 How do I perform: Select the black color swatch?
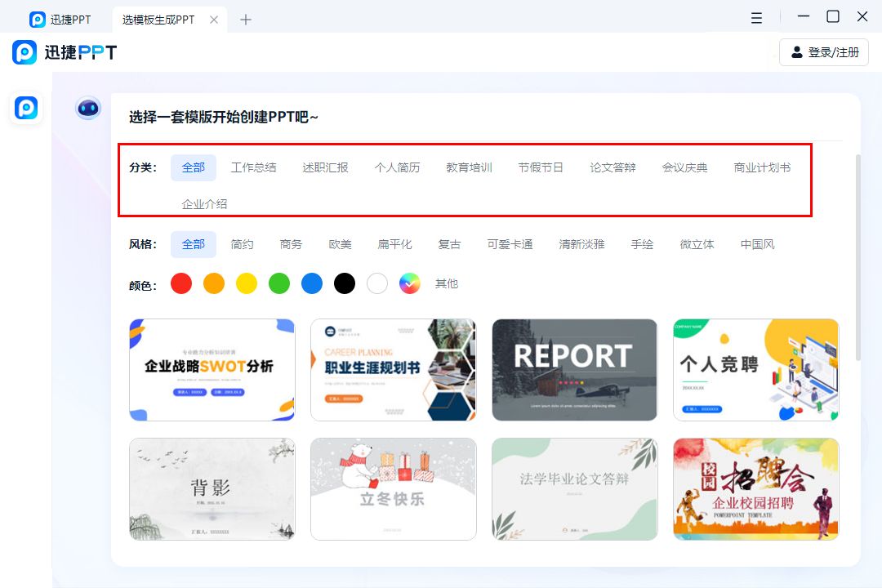(345, 283)
